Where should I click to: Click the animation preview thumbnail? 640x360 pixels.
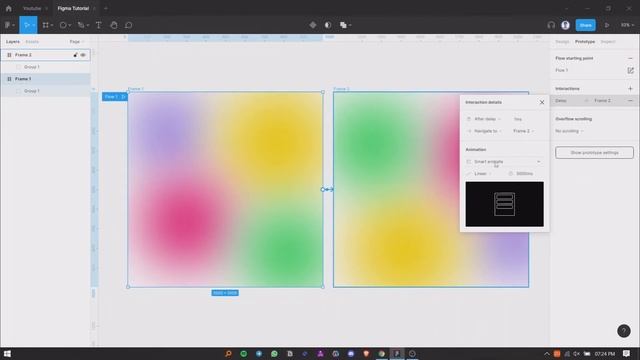point(504,204)
